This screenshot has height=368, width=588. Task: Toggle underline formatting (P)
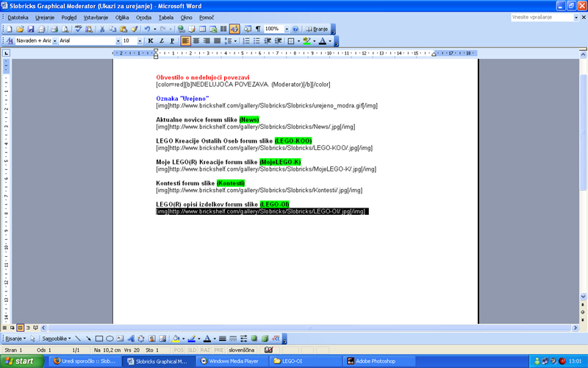click(172, 40)
